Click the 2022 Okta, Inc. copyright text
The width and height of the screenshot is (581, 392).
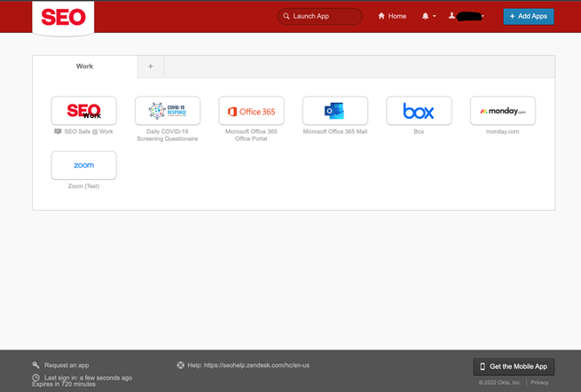pyautogui.click(x=499, y=382)
